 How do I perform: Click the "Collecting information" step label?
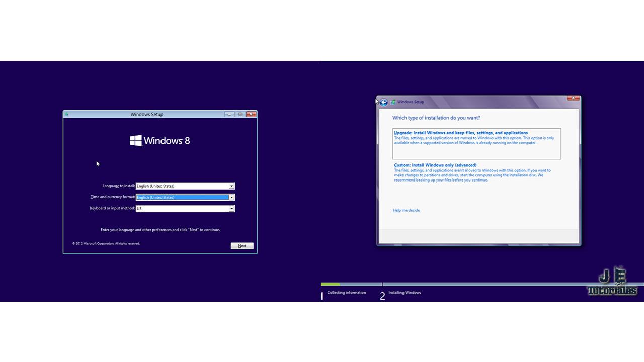[347, 293]
